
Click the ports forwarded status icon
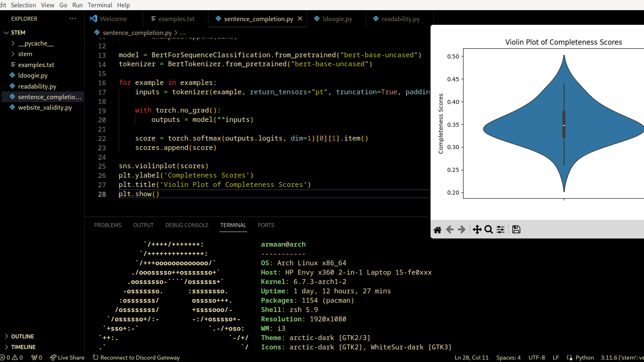(37, 358)
